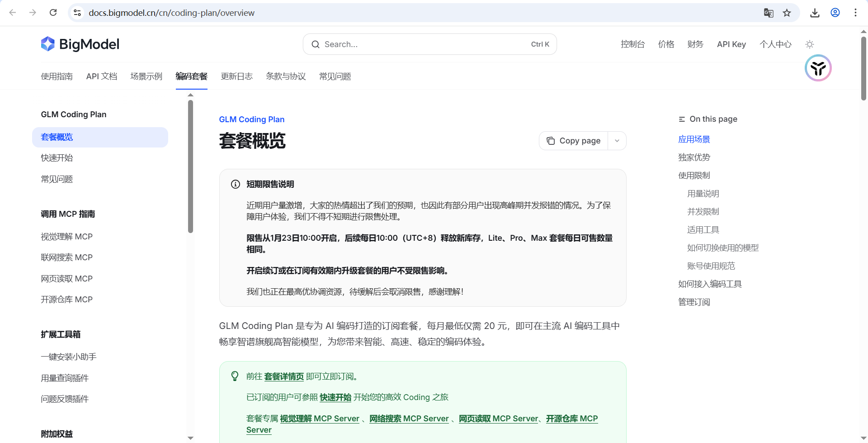
Task: Open 一键安装小助手 sidebar item
Action: pos(69,357)
